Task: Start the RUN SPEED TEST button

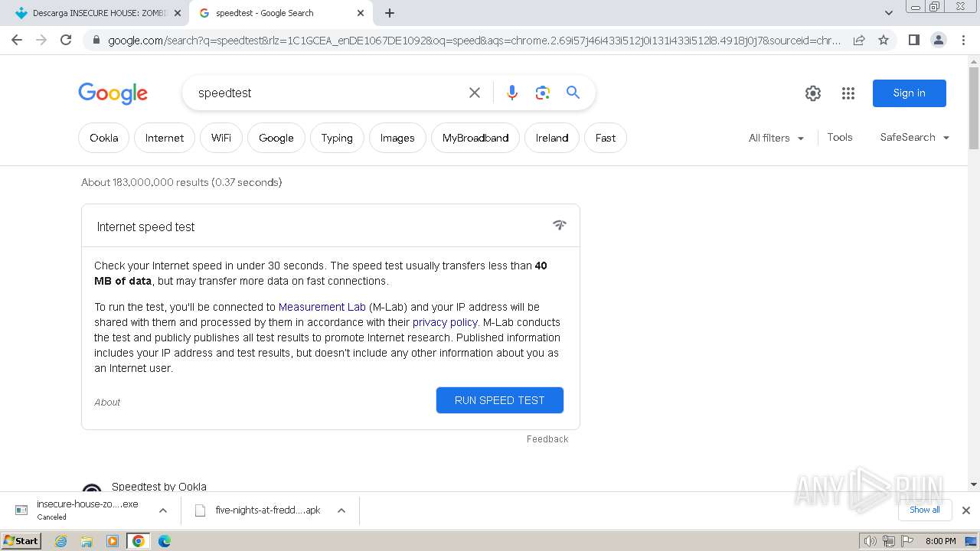Action: point(500,400)
